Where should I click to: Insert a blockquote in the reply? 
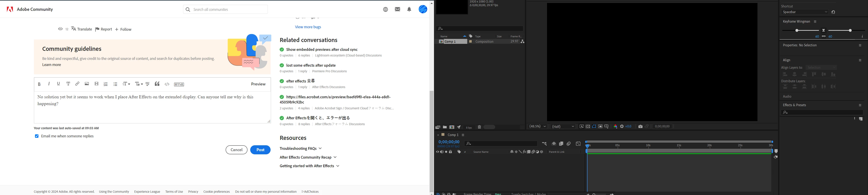[x=157, y=84]
